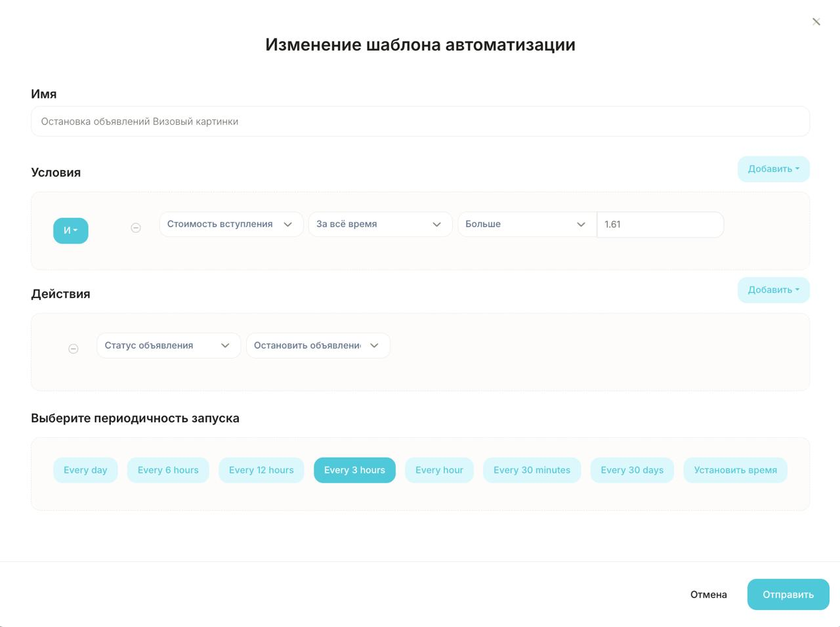Open the Добавить dropdown for Действия
840x627 pixels.
click(773, 290)
